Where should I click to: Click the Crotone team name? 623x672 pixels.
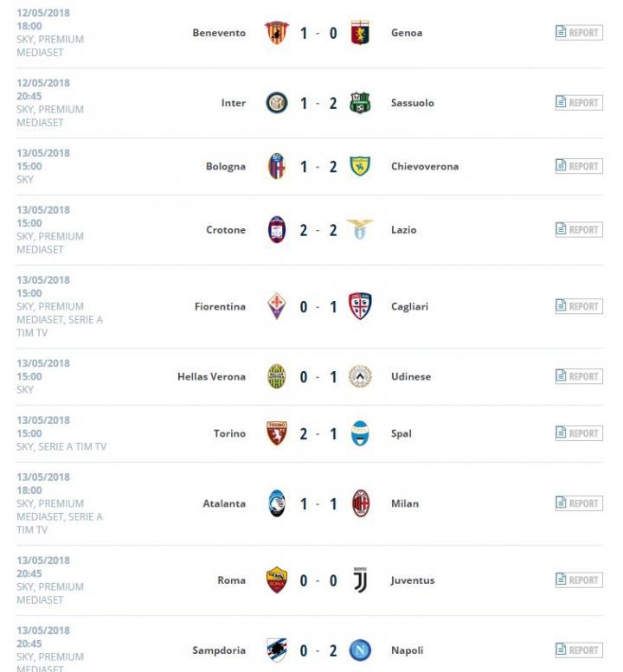pyautogui.click(x=225, y=230)
